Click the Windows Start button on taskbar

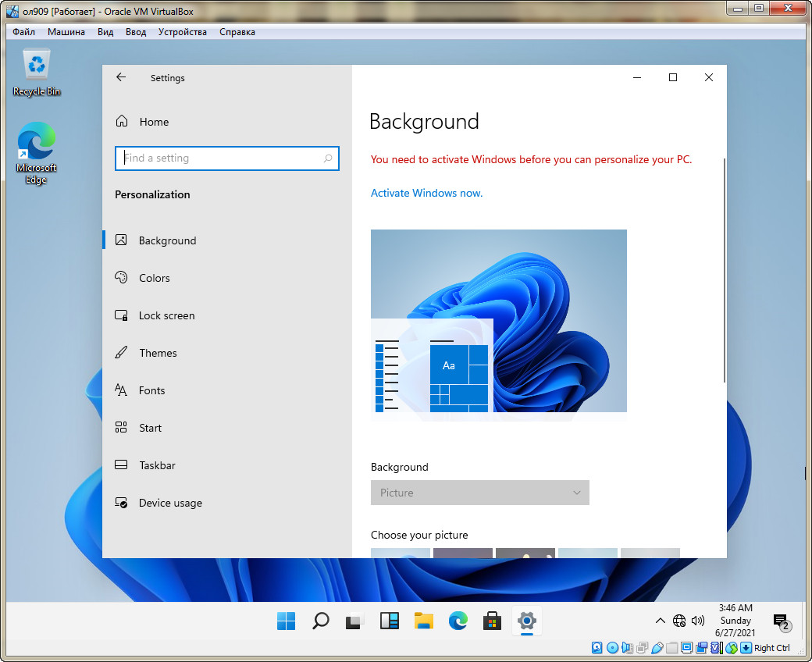pyautogui.click(x=287, y=621)
